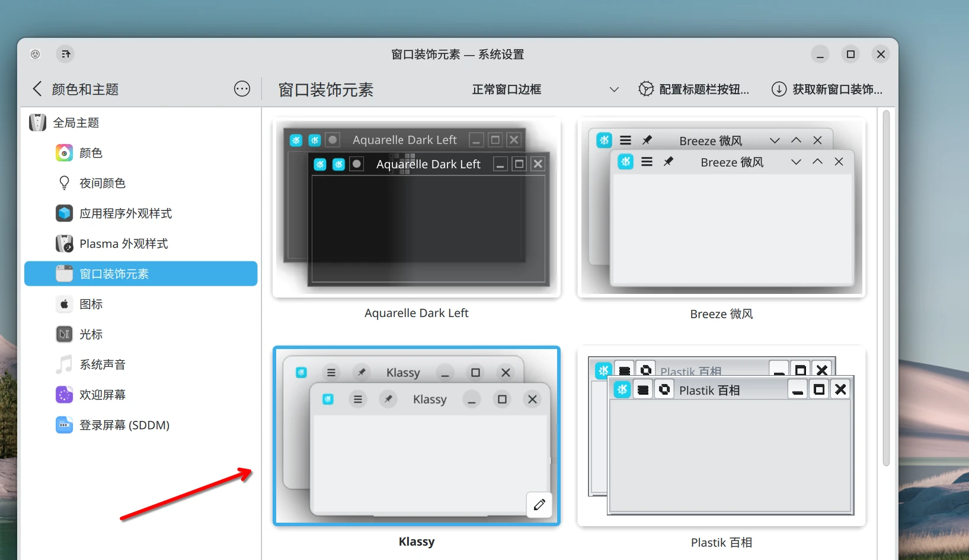The image size is (969, 560).
Task: Open 登录屏幕 (SDDM) settings
Action: point(124,425)
